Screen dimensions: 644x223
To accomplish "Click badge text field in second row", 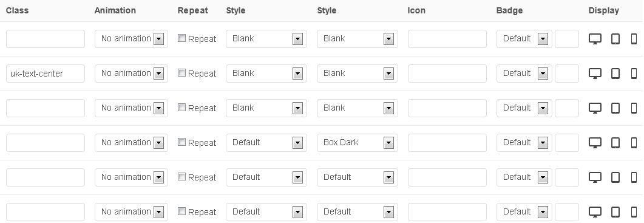I will pyautogui.click(x=567, y=74).
